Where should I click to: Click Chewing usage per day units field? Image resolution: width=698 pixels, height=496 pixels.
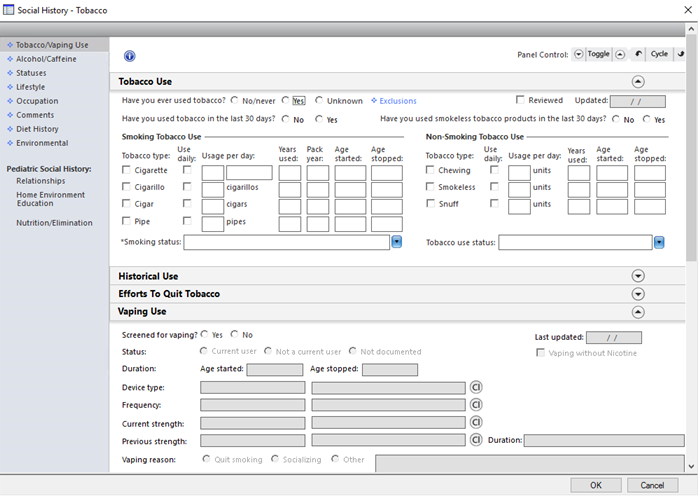(x=519, y=173)
